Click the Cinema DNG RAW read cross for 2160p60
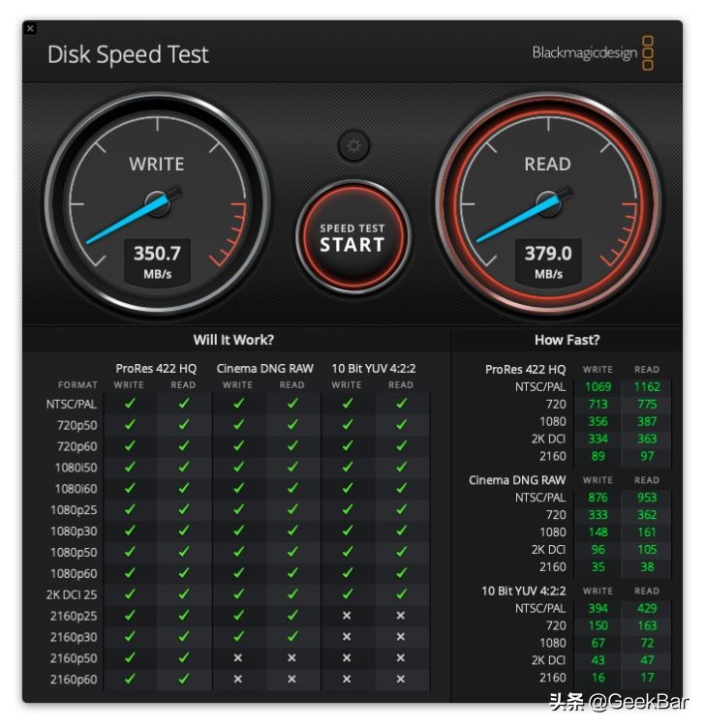705x728 pixels. [292, 679]
